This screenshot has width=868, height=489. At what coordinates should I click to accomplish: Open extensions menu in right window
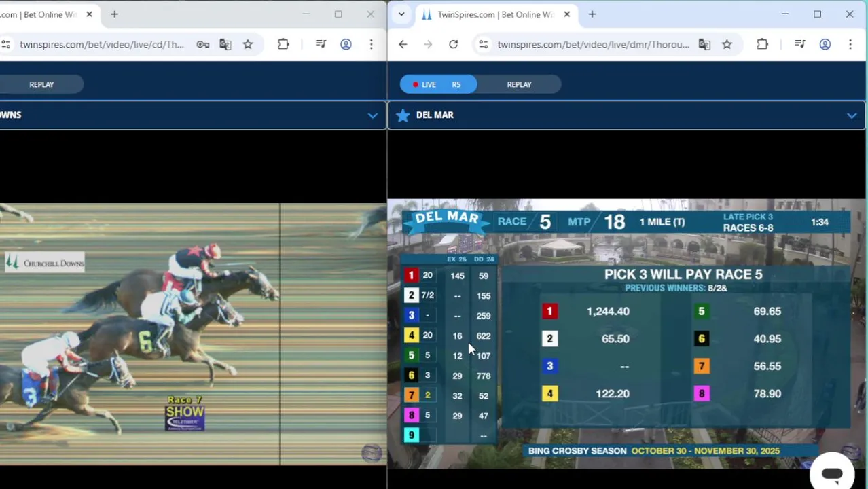(762, 44)
